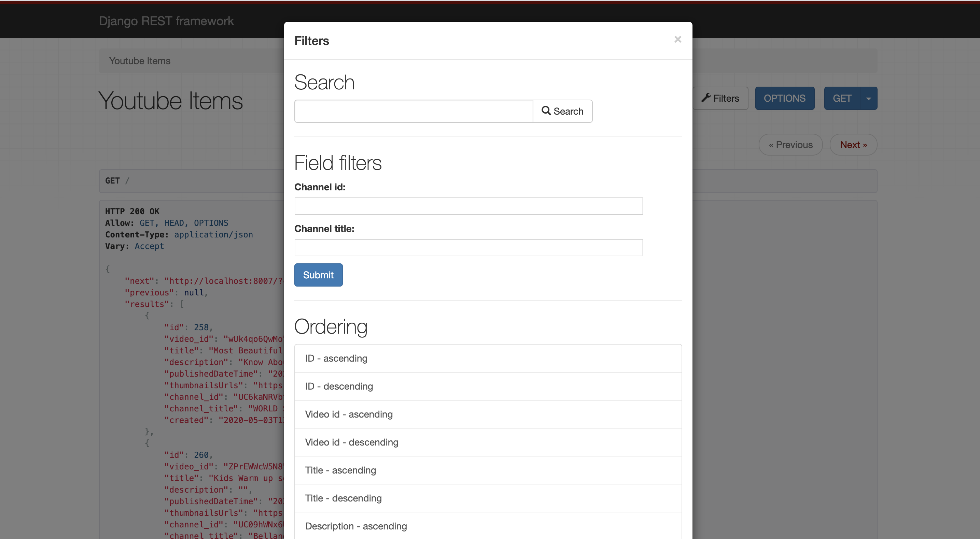Click into the search text field
Image resolution: width=980 pixels, height=539 pixels.
414,111
